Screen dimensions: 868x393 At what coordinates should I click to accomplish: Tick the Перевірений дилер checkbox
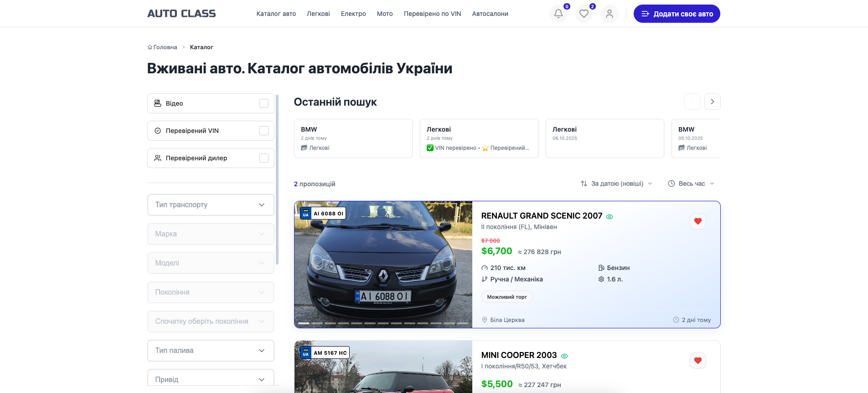[x=263, y=158]
